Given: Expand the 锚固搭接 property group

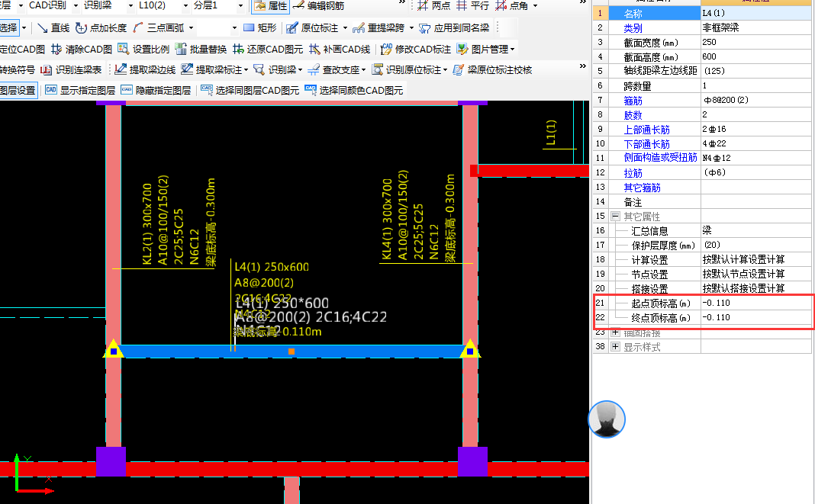Looking at the screenshot, I should tap(615, 332).
